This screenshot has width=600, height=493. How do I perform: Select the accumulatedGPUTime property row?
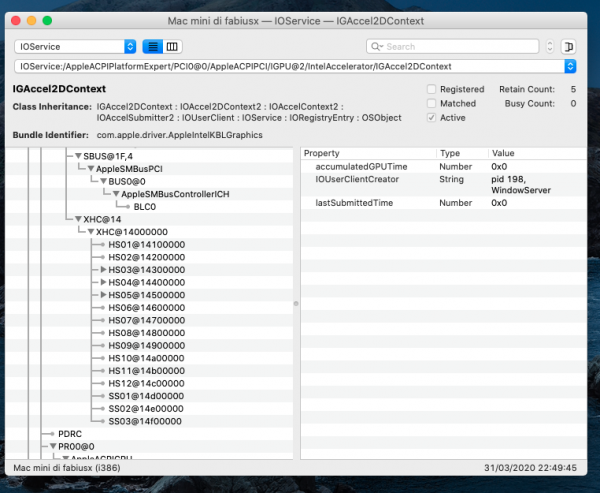(x=443, y=167)
